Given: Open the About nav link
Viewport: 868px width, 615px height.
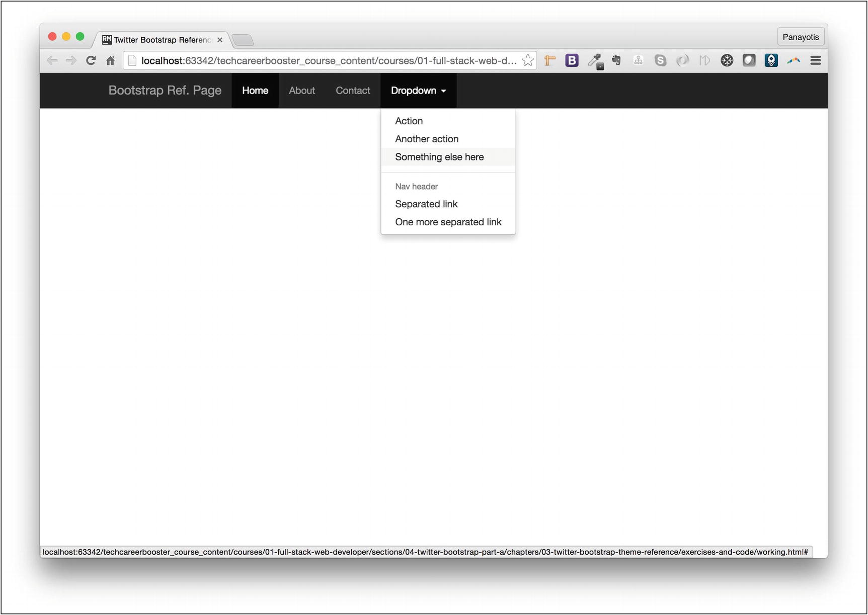Looking at the screenshot, I should 301,91.
